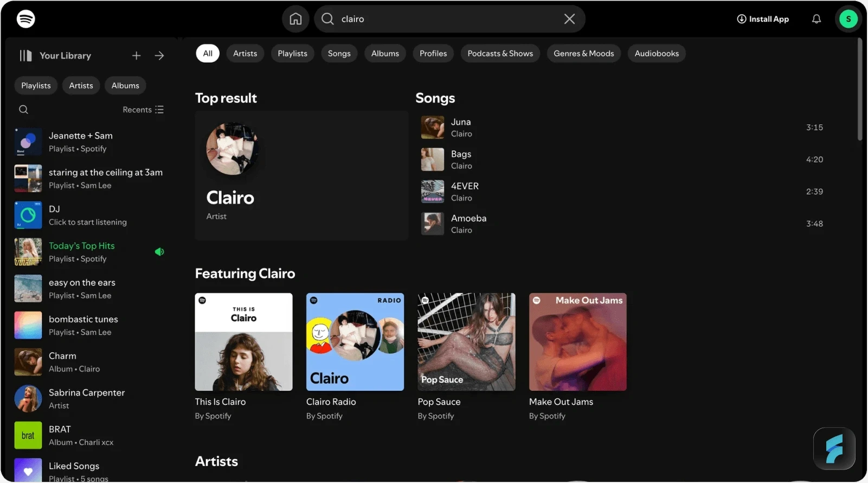Open Clairo Radio playlist cover
868x483 pixels.
pos(355,342)
